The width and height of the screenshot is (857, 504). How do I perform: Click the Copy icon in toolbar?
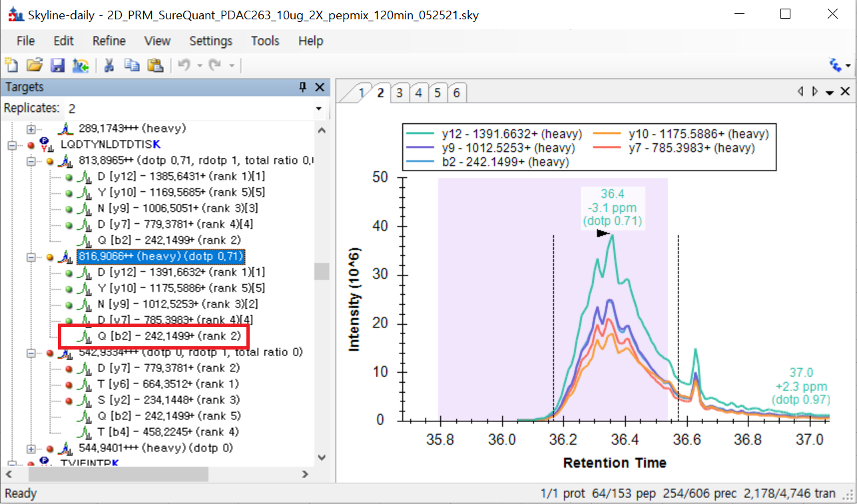(132, 65)
